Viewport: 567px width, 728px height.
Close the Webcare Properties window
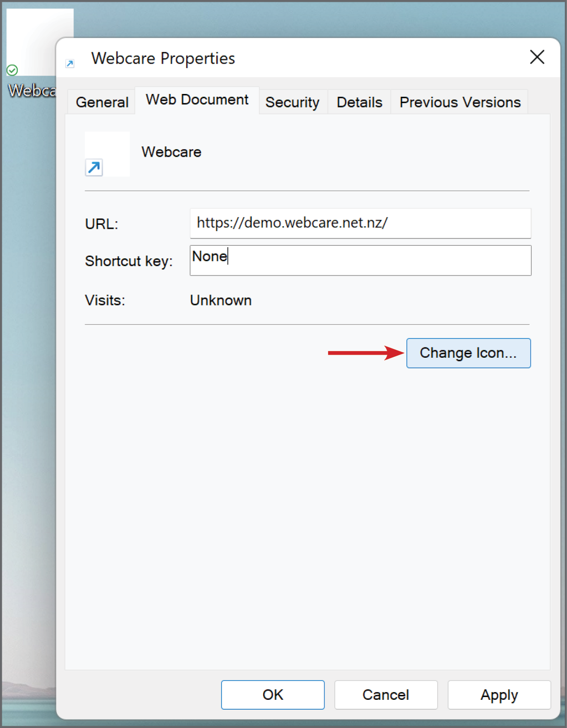tap(537, 57)
